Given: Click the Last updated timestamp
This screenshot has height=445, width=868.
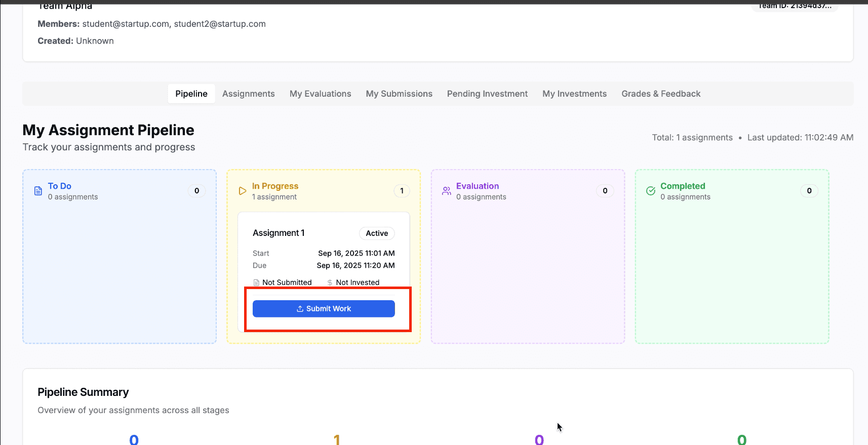Looking at the screenshot, I should tap(801, 138).
